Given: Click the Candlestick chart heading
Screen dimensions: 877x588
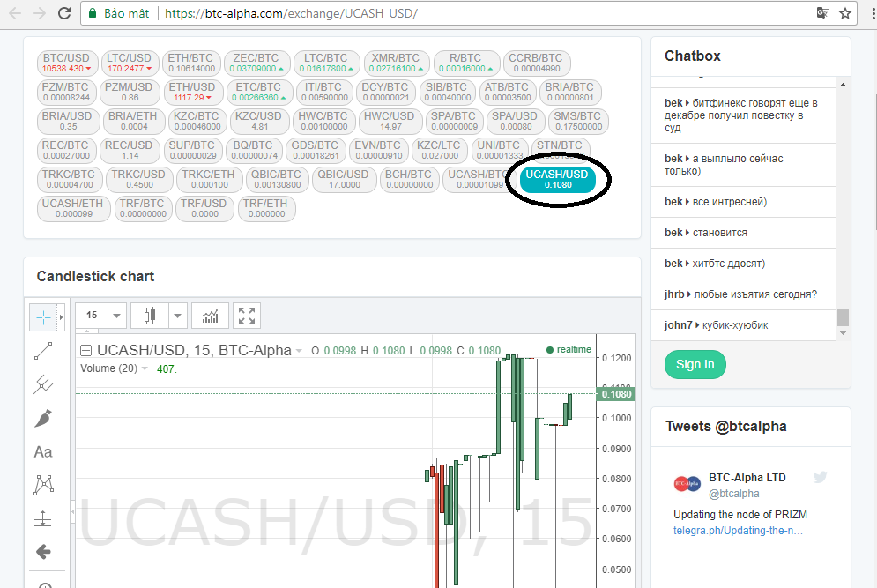Looking at the screenshot, I should tap(95, 277).
